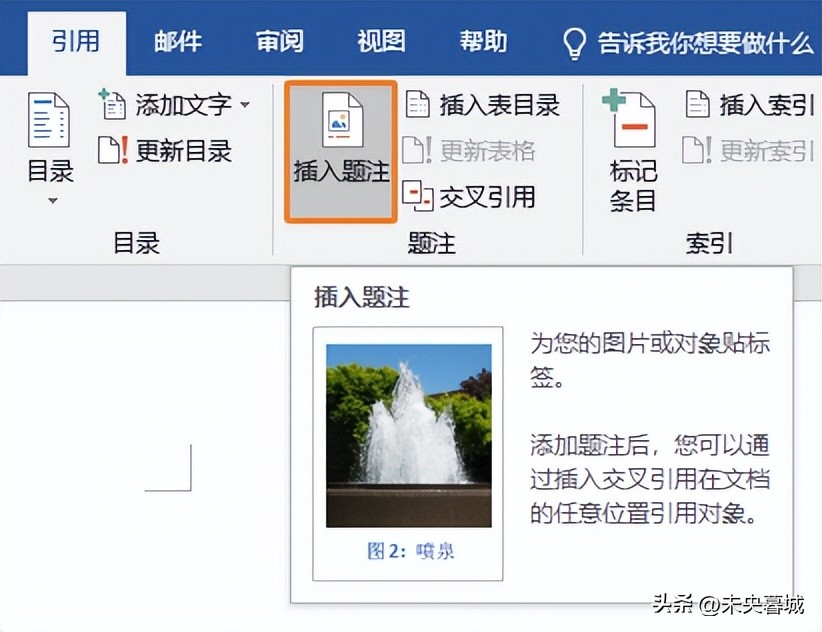Click the 更新表格 icon
822x632 pixels.
point(417,150)
